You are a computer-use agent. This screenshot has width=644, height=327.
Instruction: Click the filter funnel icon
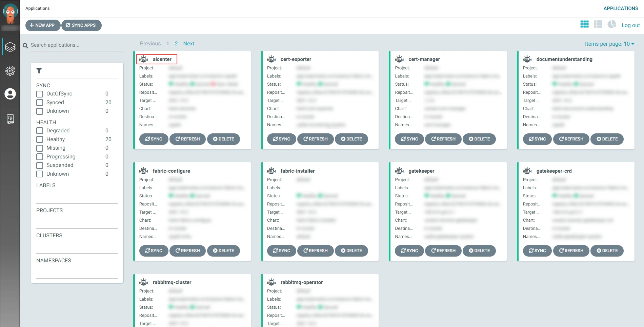coord(39,71)
